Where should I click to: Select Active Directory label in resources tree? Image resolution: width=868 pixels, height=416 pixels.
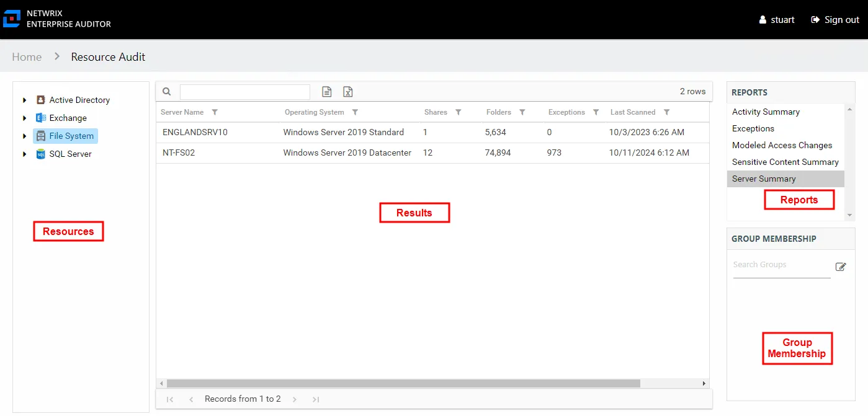(79, 100)
